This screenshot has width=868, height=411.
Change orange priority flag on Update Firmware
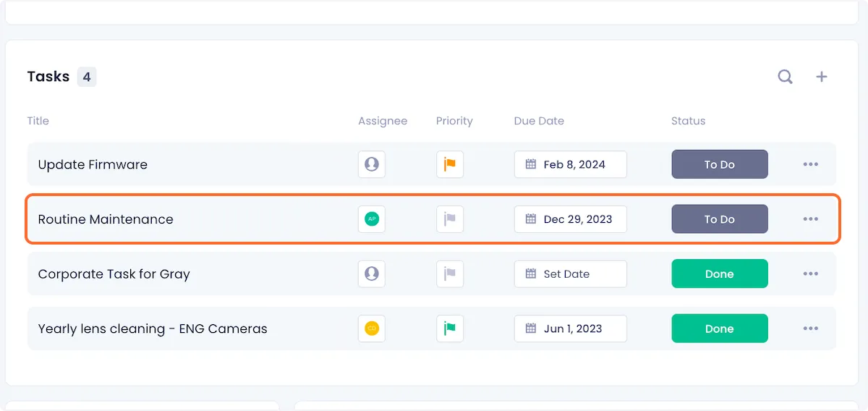point(450,164)
